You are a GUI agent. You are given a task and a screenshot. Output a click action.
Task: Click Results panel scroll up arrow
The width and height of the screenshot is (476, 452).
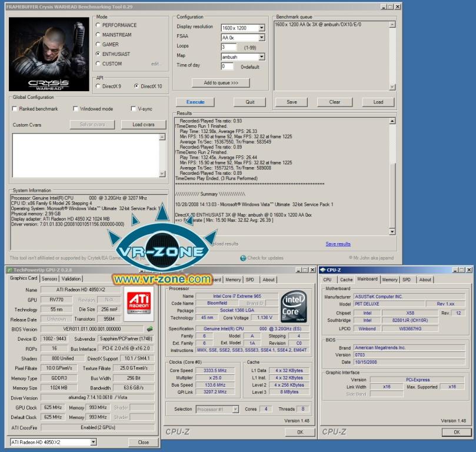pos(392,121)
